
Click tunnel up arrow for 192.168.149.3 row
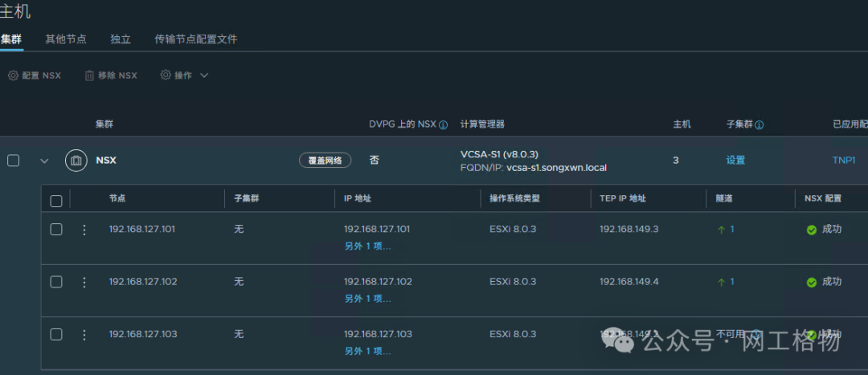tap(721, 230)
